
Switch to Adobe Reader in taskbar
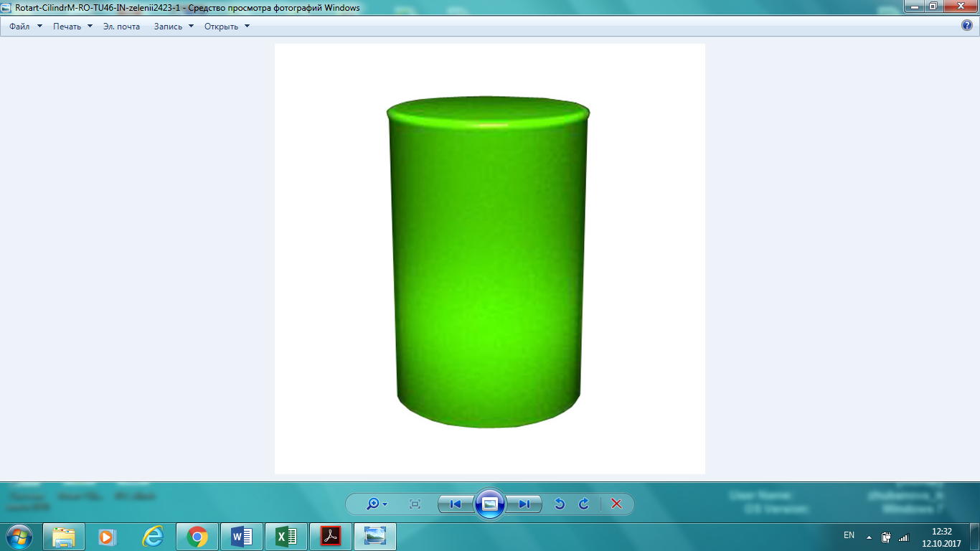pyautogui.click(x=331, y=537)
